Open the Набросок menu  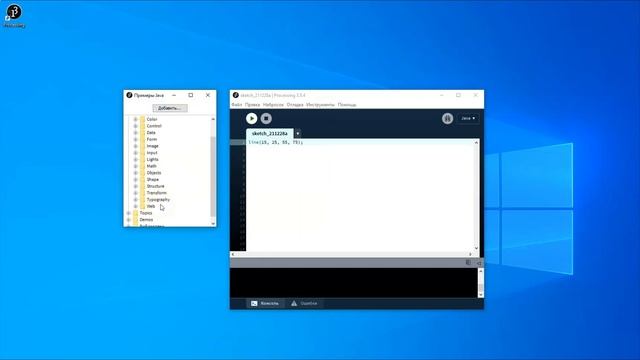(273, 105)
